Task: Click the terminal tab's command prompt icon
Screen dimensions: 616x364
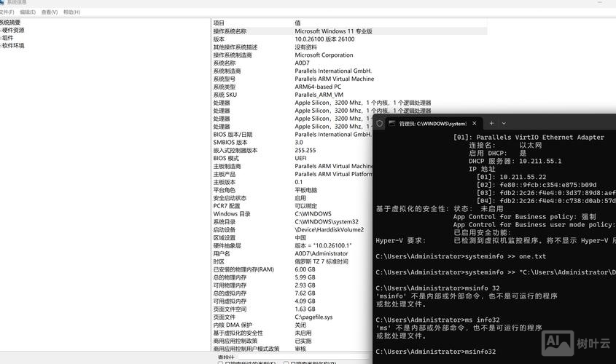Action: pyautogui.click(x=391, y=123)
